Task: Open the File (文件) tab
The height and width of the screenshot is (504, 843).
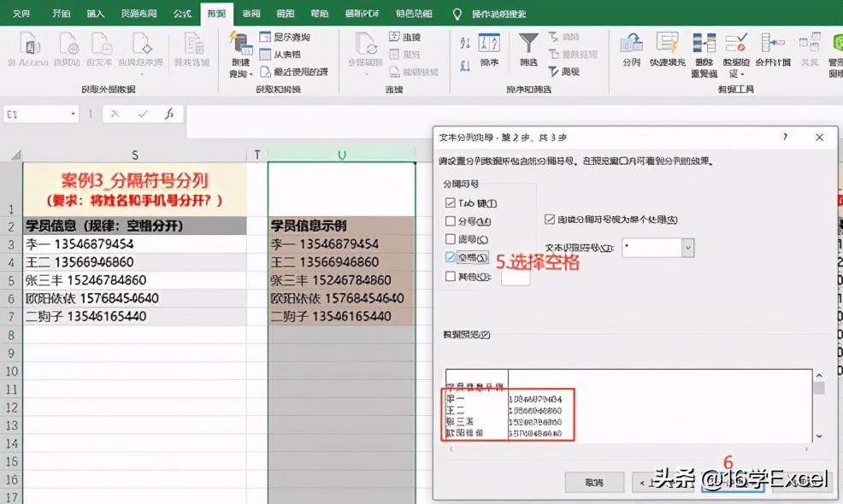Action: click(x=21, y=14)
